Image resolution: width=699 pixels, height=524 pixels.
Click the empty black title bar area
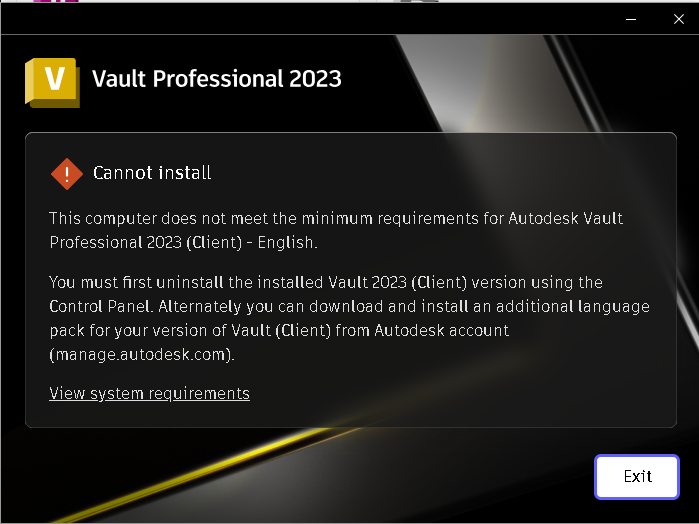(x=312, y=19)
